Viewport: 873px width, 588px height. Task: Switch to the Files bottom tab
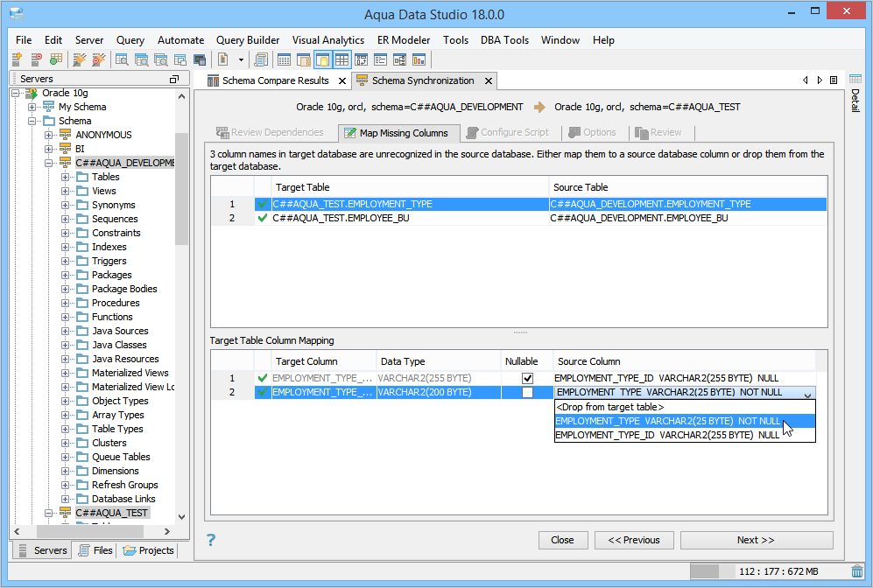[x=96, y=550]
